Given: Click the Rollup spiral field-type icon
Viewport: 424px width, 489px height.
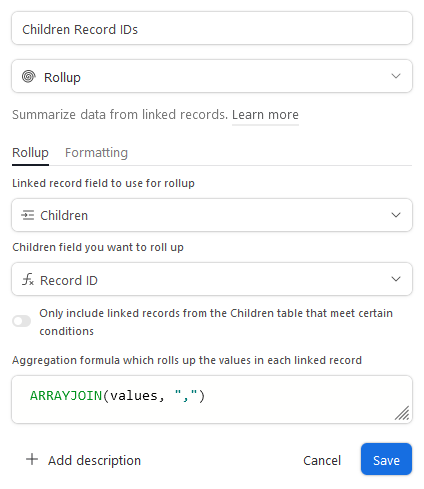Looking at the screenshot, I should (29, 77).
